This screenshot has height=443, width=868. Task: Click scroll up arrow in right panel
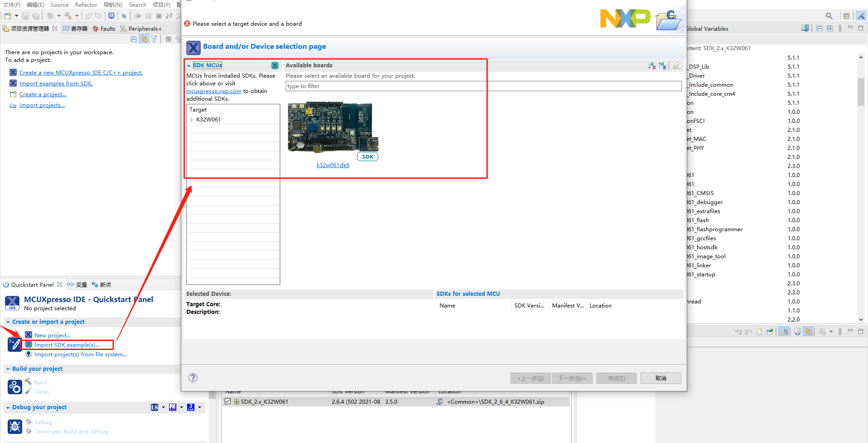(x=861, y=57)
